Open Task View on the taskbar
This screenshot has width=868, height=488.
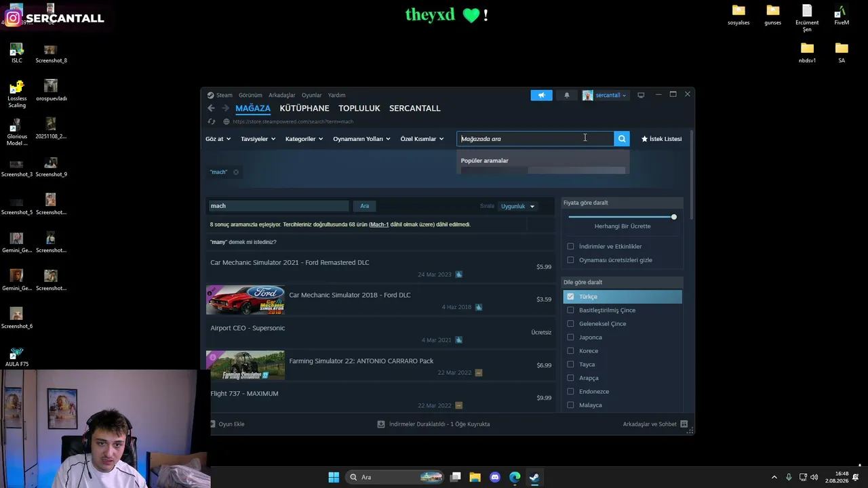pyautogui.click(x=456, y=477)
